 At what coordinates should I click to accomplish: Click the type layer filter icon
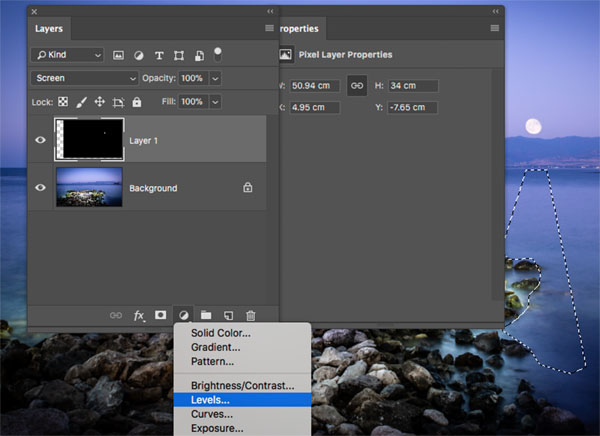point(159,55)
